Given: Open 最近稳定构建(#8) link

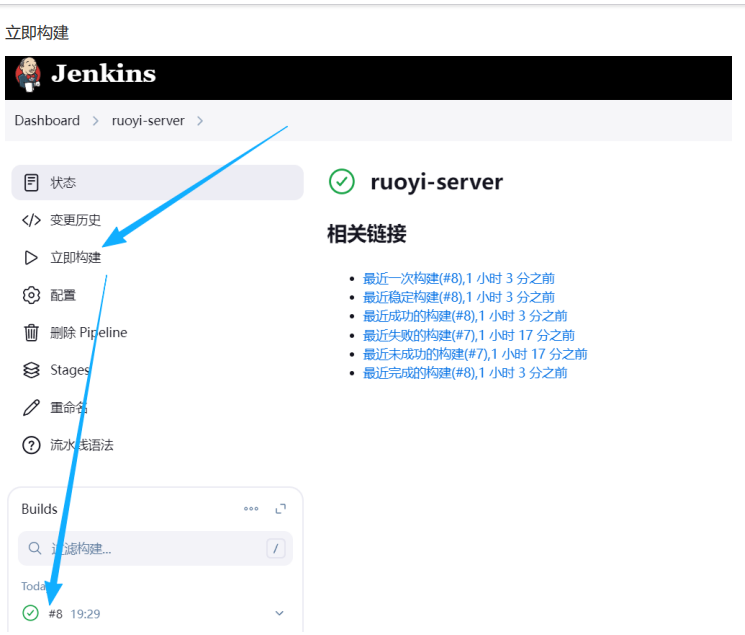Looking at the screenshot, I should click(x=458, y=298).
